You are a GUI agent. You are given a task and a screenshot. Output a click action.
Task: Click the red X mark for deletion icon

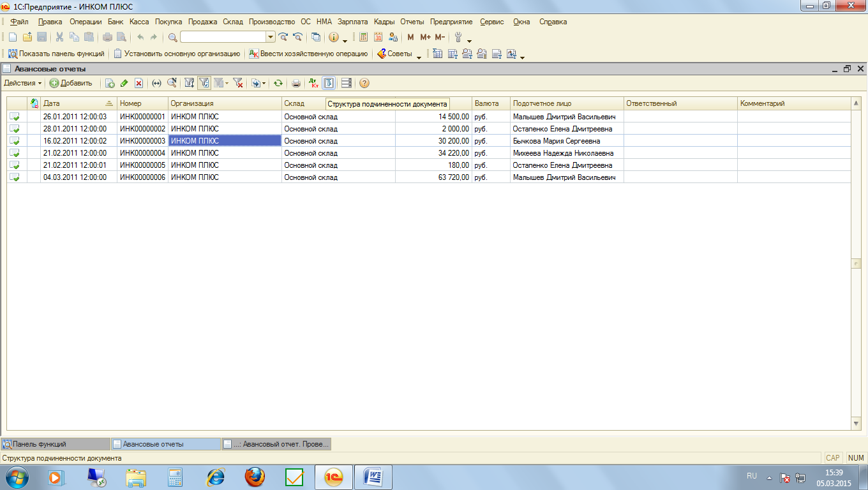coord(138,83)
